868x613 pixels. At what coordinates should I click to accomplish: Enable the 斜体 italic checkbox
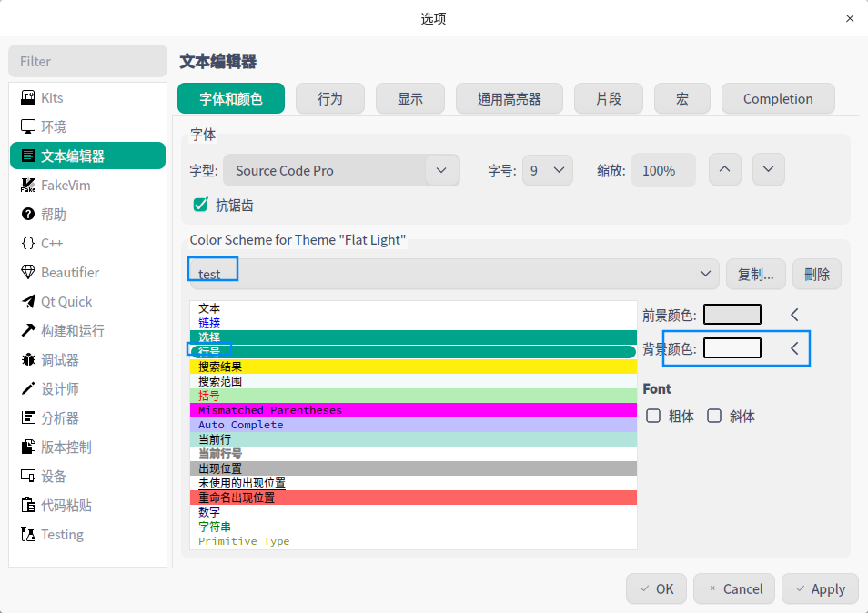[x=714, y=416]
